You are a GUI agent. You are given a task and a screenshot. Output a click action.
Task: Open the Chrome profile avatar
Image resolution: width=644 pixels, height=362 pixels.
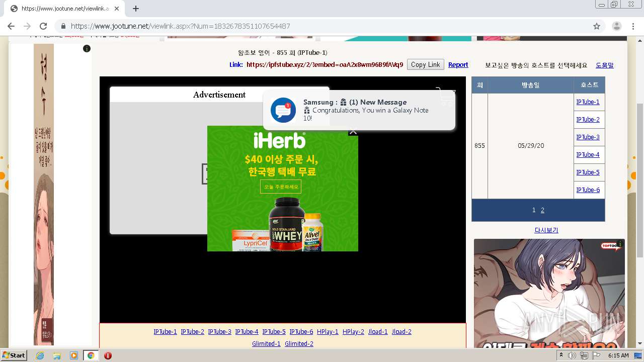(x=617, y=26)
